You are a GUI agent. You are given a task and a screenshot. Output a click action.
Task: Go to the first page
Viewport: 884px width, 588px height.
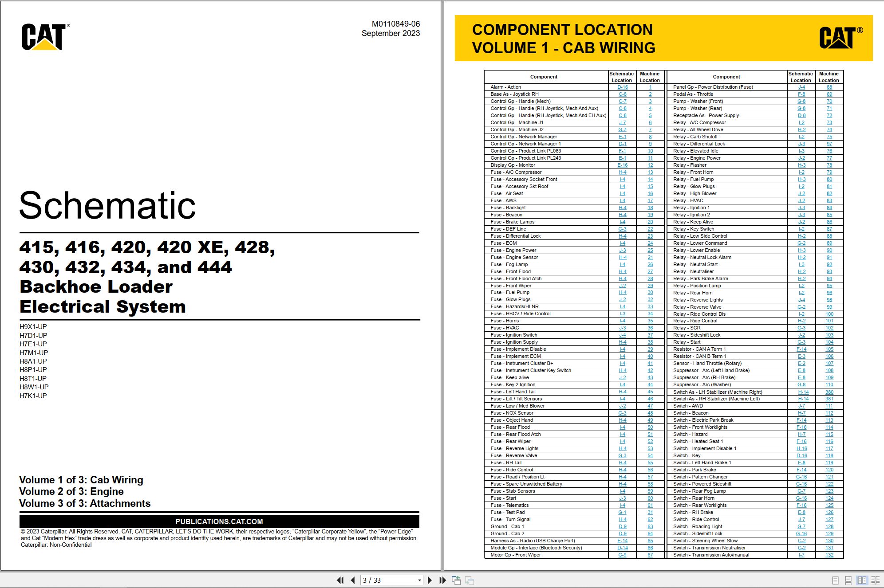340,580
